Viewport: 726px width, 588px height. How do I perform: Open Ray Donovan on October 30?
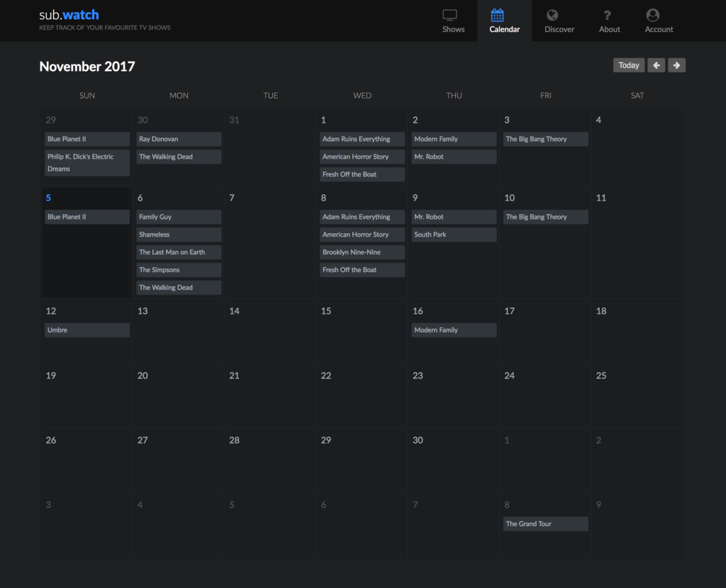point(179,139)
